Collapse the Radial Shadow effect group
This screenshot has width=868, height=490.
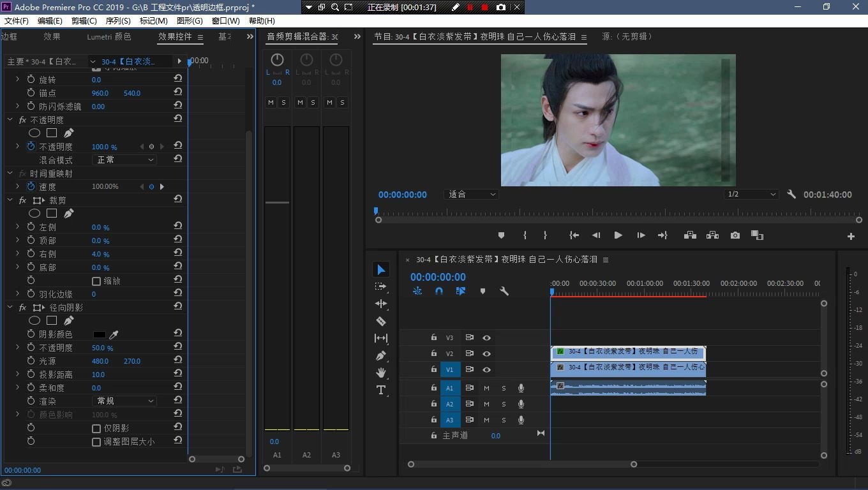10,307
